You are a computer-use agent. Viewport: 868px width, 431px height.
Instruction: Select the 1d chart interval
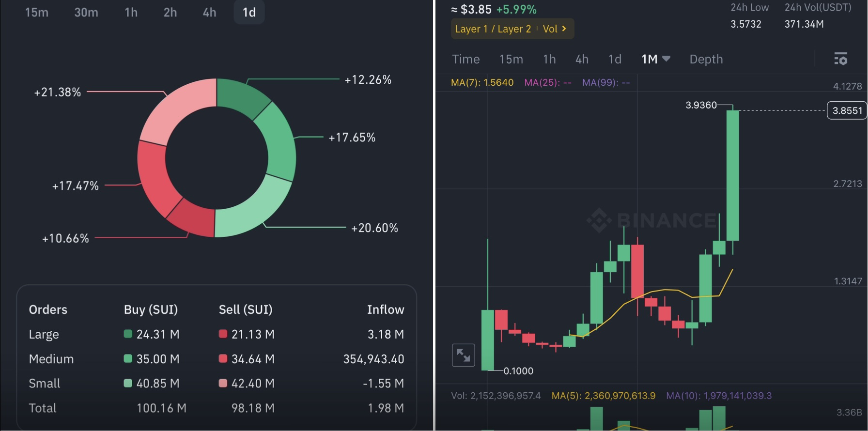click(x=615, y=59)
